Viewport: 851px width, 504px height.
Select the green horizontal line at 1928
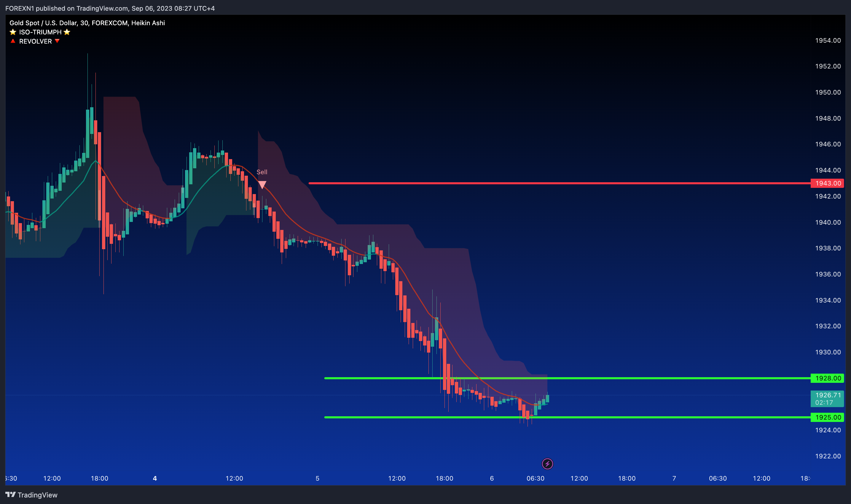tap(567, 378)
